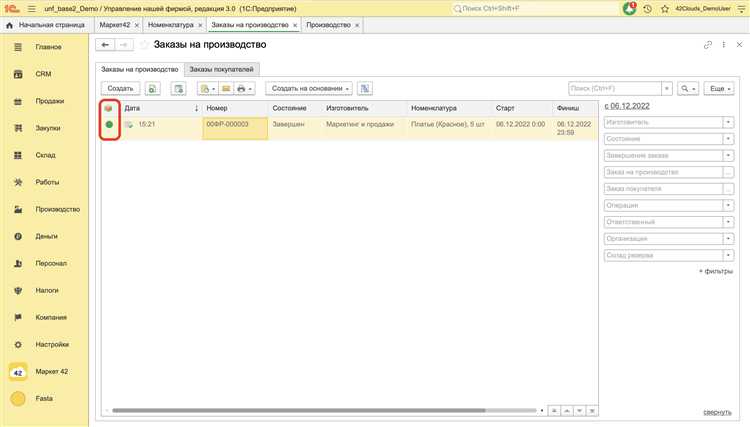Click the list search field Поиск (Ctrl+F)
Screen dimensions: 750x427
pos(615,88)
